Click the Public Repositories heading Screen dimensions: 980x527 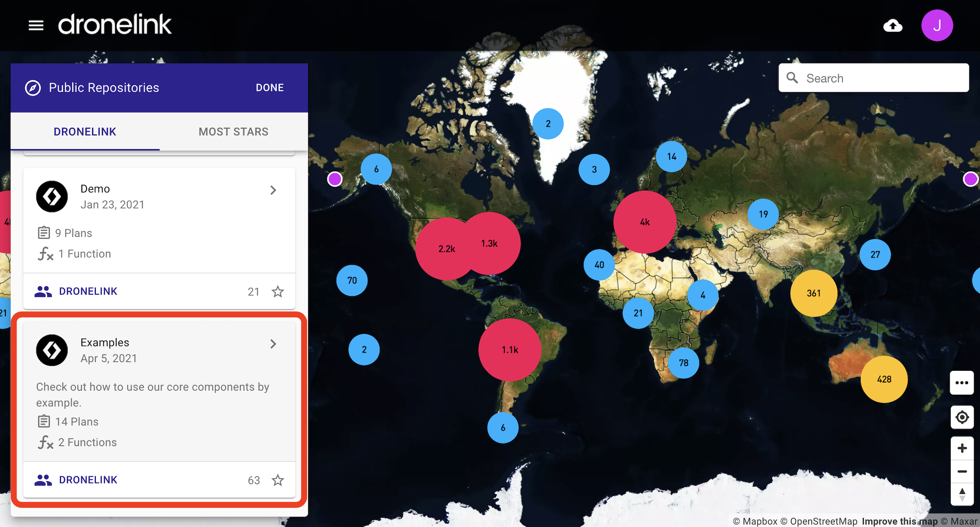[104, 88]
